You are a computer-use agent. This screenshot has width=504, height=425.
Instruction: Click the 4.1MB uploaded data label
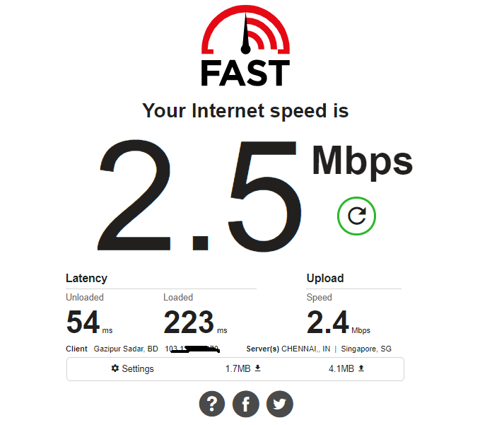tap(341, 368)
